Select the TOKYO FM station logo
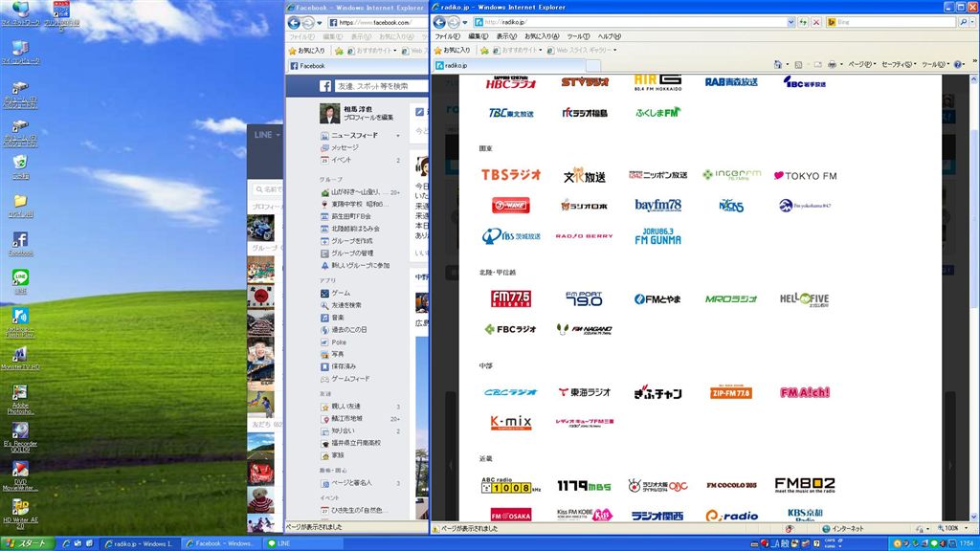Viewport: 980px width, 551px height. pos(805,176)
